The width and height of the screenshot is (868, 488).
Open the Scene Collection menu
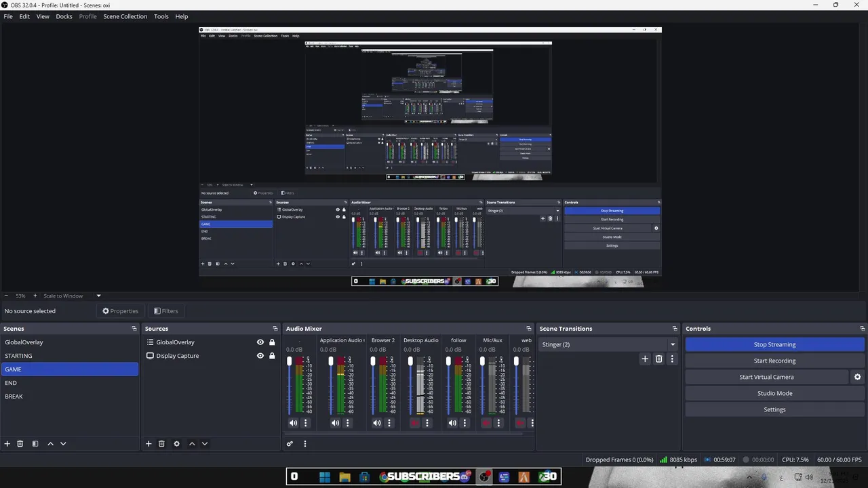(x=125, y=16)
